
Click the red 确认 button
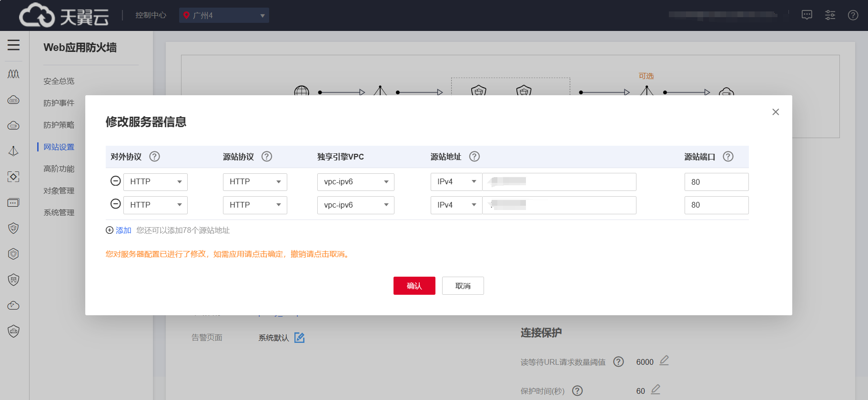(x=414, y=286)
